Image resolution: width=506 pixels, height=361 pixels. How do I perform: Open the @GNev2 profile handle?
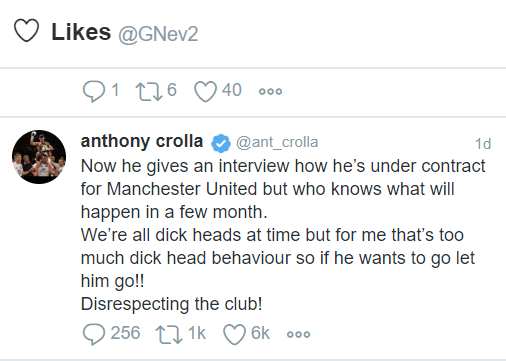coord(158,34)
